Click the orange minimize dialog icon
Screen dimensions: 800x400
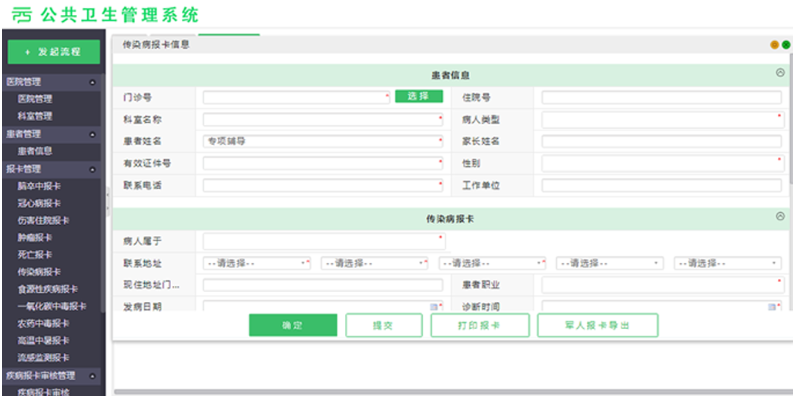(x=774, y=45)
